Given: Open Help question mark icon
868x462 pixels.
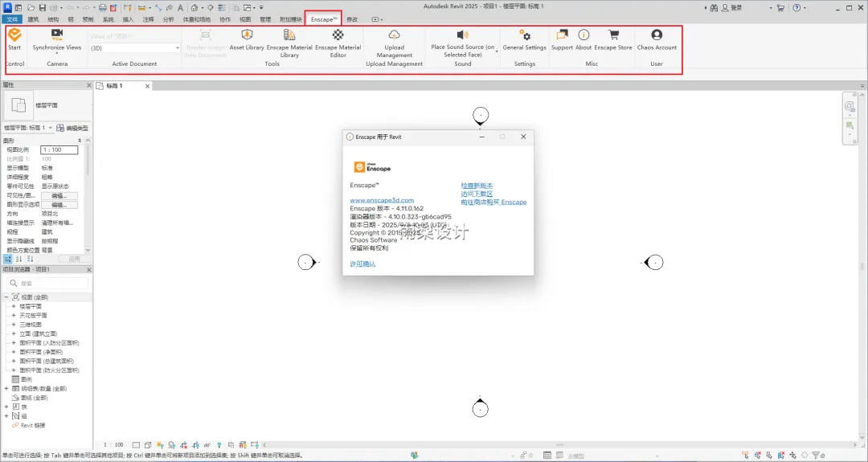Looking at the screenshot, I should pyautogui.click(x=796, y=8).
